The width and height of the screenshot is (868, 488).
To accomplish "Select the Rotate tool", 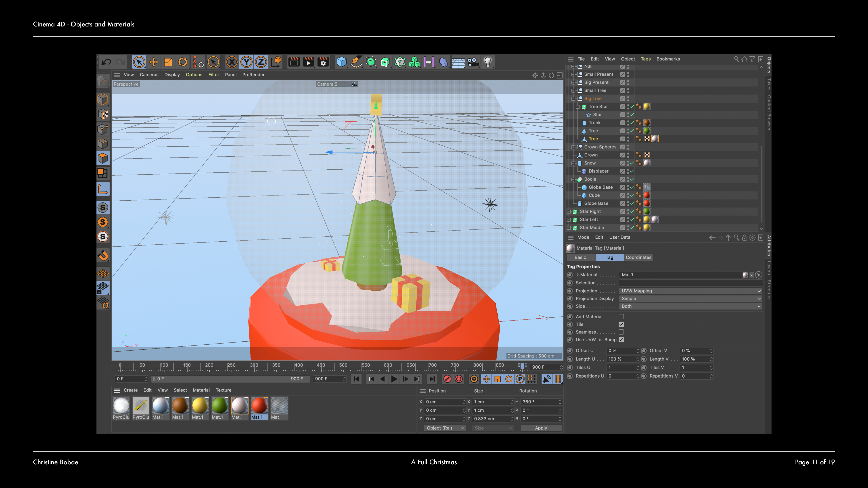I will 183,62.
